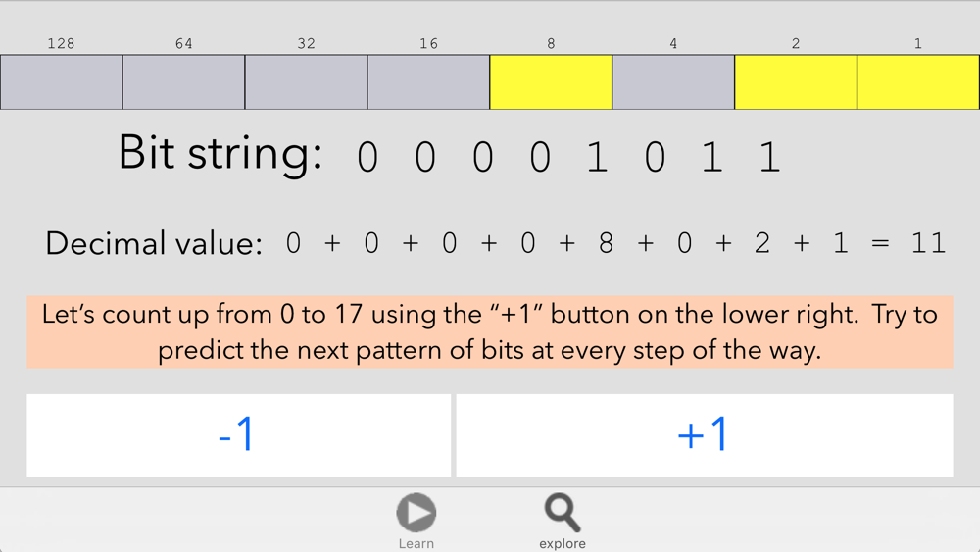Click the decimal result 11

tap(928, 243)
